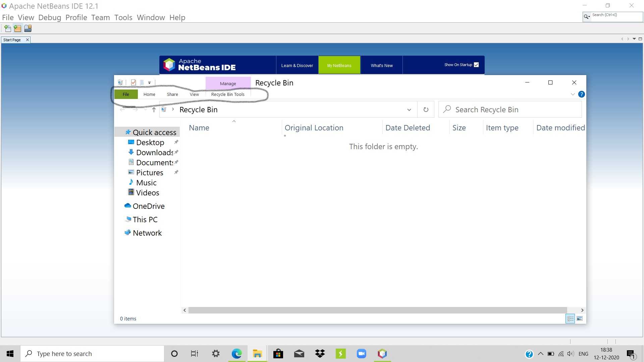644x362 pixels.
Task: Switch to the My NetBeans tab
Action: pos(339,65)
